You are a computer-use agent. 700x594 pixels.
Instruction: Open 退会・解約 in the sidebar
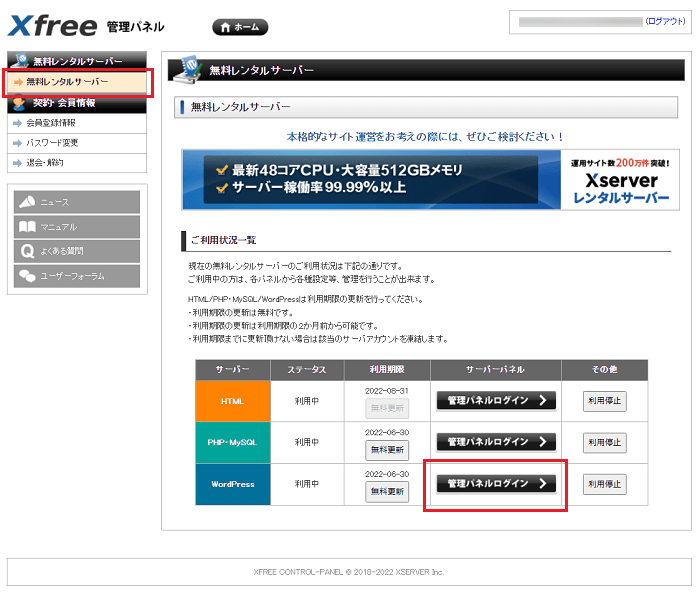point(45,162)
